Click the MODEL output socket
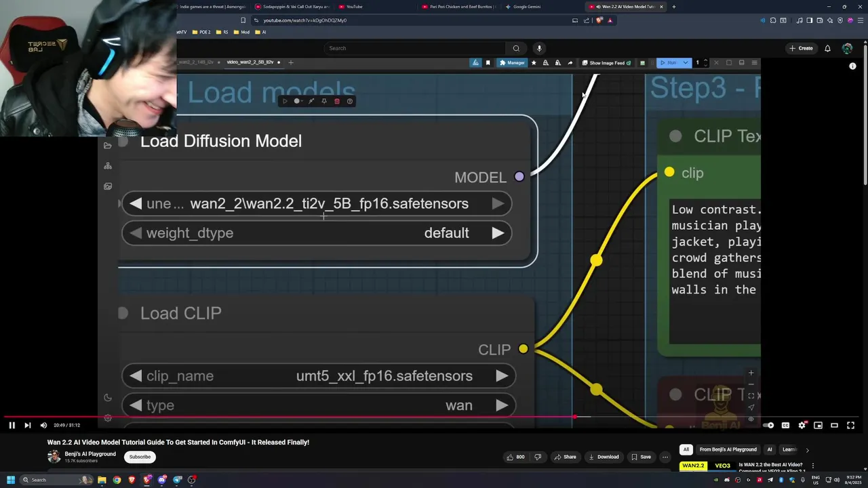Screen dimensions: 868x488 coord(519,177)
